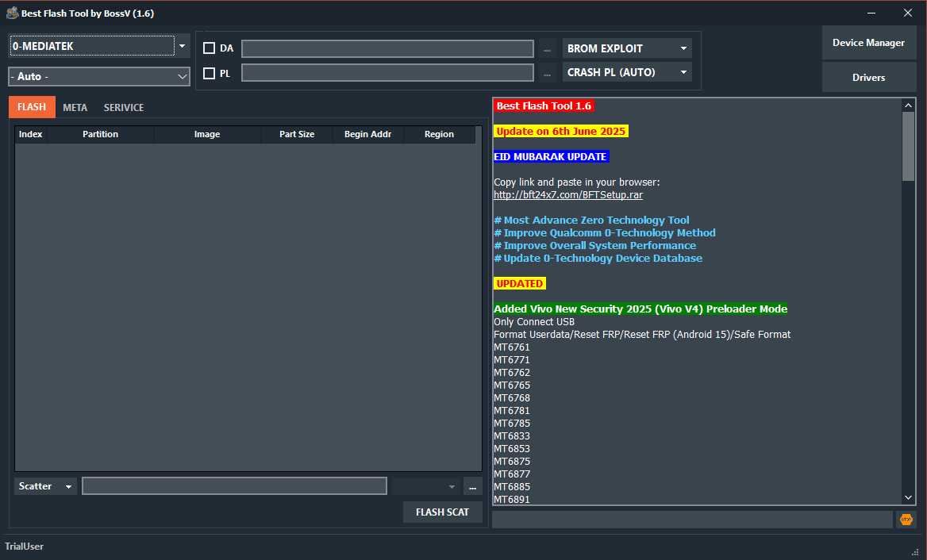Click the BFTSetup.rar download link
Viewport: 927px width, 560px height.
point(567,194)
